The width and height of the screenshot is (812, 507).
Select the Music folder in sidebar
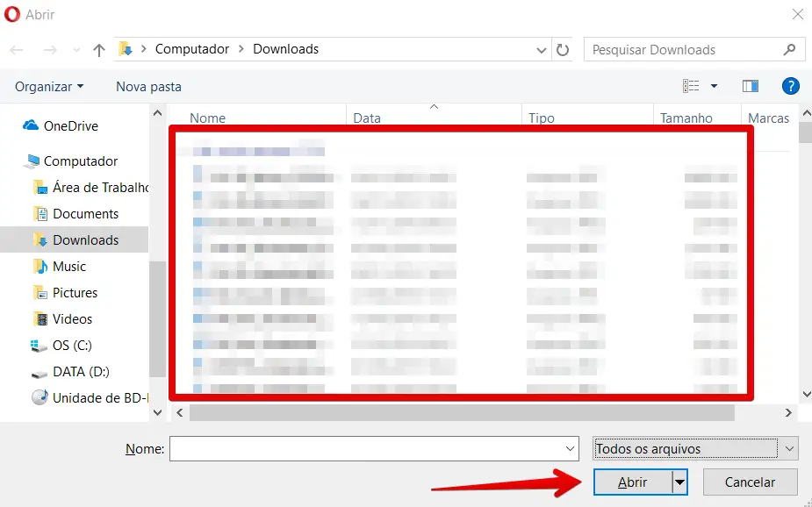[x=69, y=267]
